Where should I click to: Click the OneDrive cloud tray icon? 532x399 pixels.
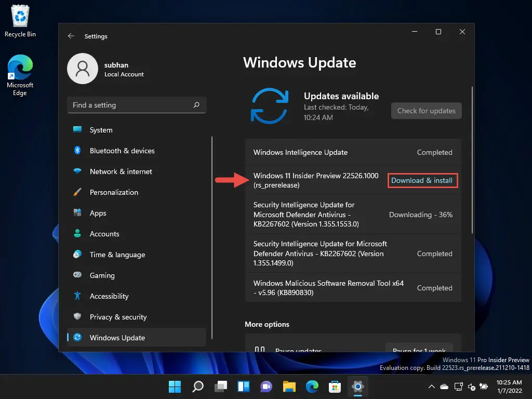tap(444, 387)
